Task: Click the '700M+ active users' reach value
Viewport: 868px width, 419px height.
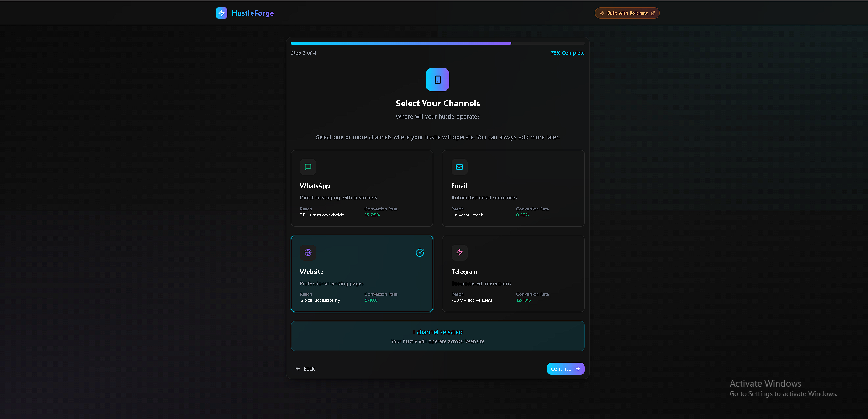Action: tap(472, 300)
